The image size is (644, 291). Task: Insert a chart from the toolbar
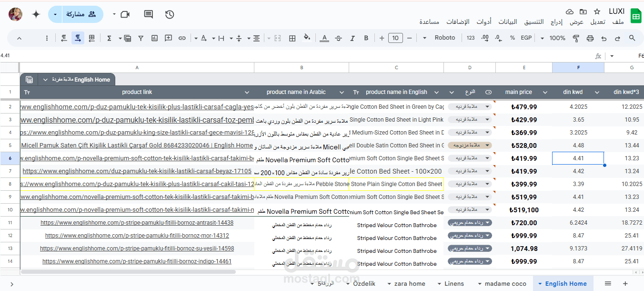coord(154,38)
